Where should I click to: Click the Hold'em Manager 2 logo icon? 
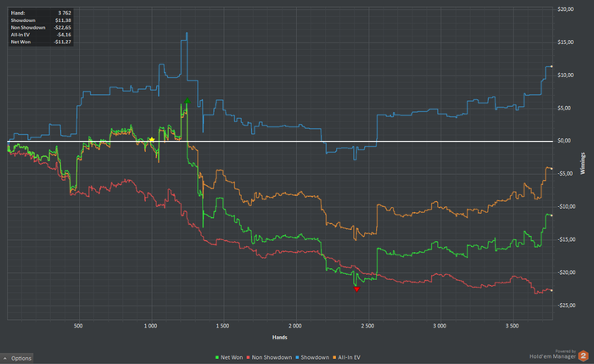tap(584, 356)
